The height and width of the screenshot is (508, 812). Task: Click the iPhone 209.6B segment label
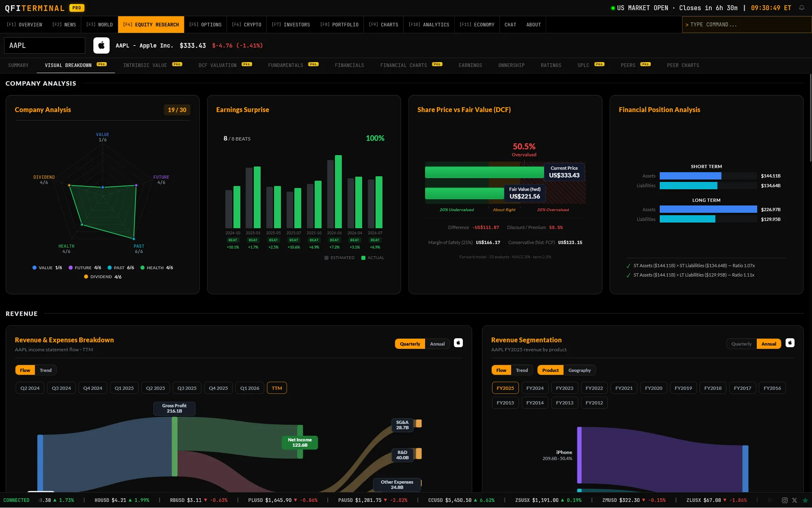click(x=557, y=455)
